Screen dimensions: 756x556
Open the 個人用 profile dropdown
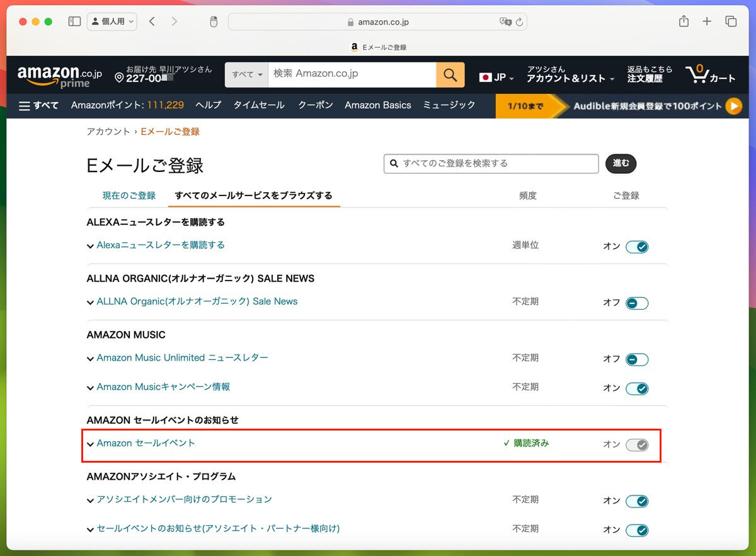click(x=112, y=21)
